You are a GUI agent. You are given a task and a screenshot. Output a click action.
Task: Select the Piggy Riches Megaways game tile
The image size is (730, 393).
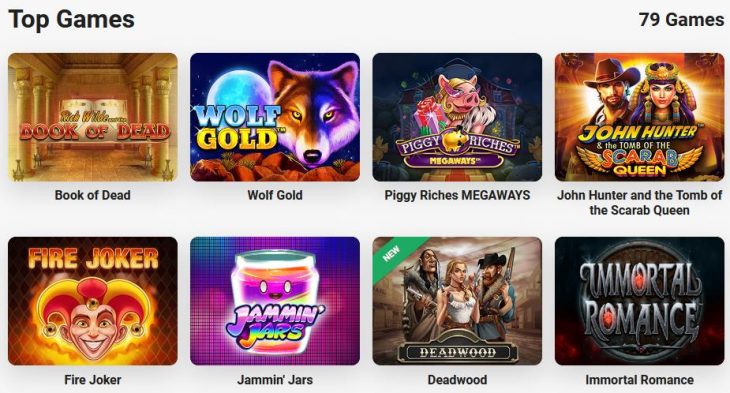[x=457, y=117]
